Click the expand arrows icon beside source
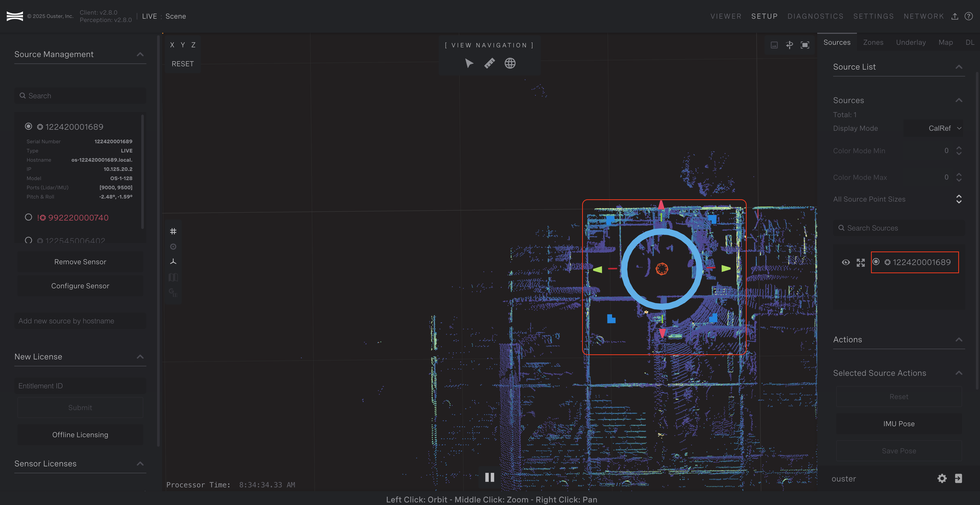 pyautogui.click(x=861, y=262)
